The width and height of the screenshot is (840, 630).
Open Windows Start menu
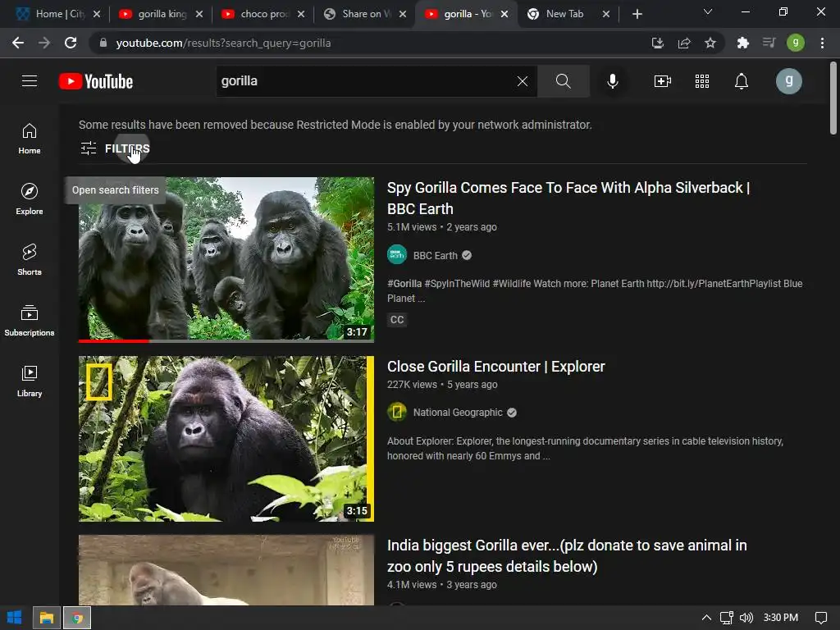15,618
